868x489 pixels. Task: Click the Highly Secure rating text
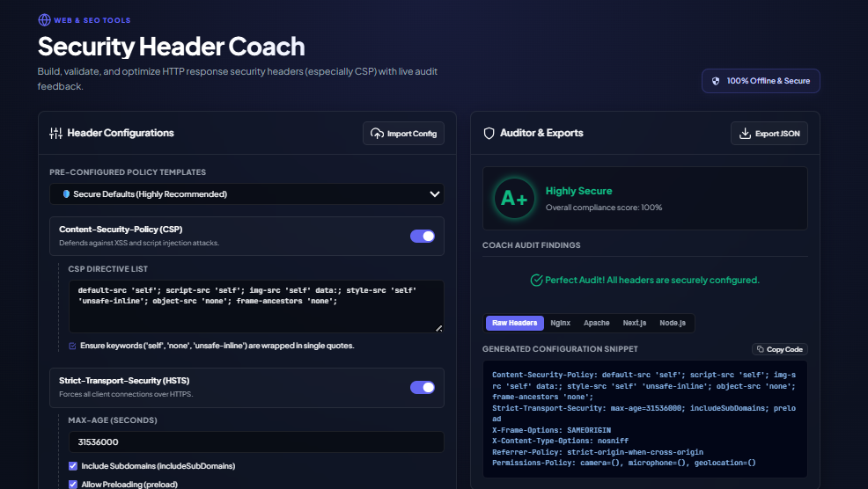pos(578,191)
